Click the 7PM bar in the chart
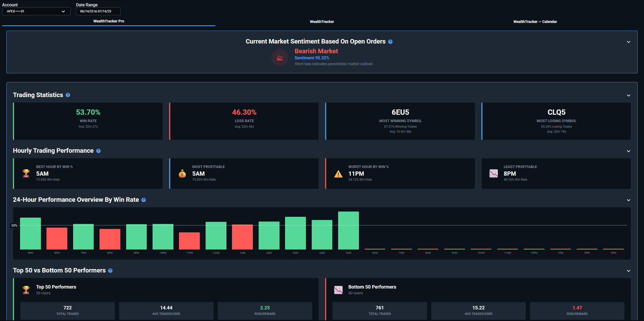 tap(83, 237)
